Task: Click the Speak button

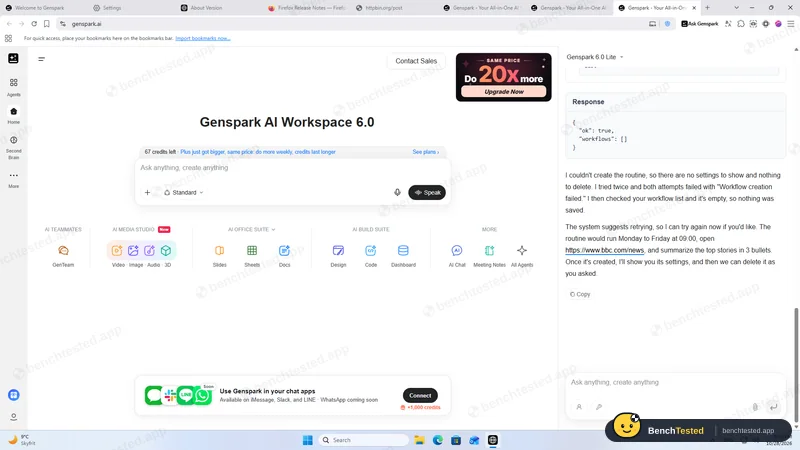Action: [x=427, y=192]
